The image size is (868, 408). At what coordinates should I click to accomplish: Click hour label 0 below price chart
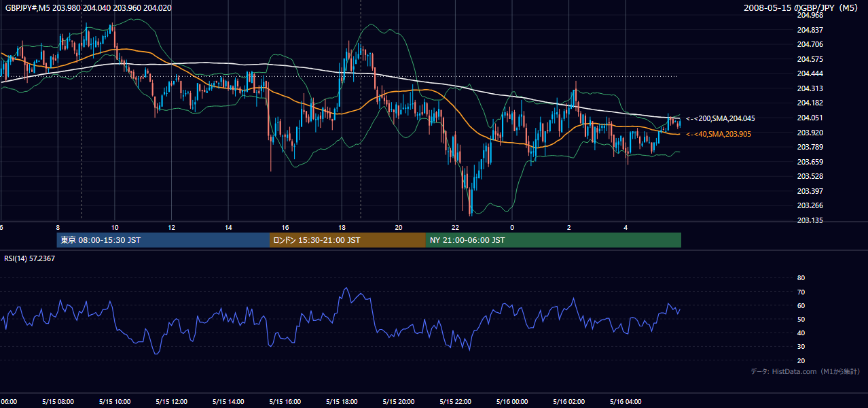512,227
